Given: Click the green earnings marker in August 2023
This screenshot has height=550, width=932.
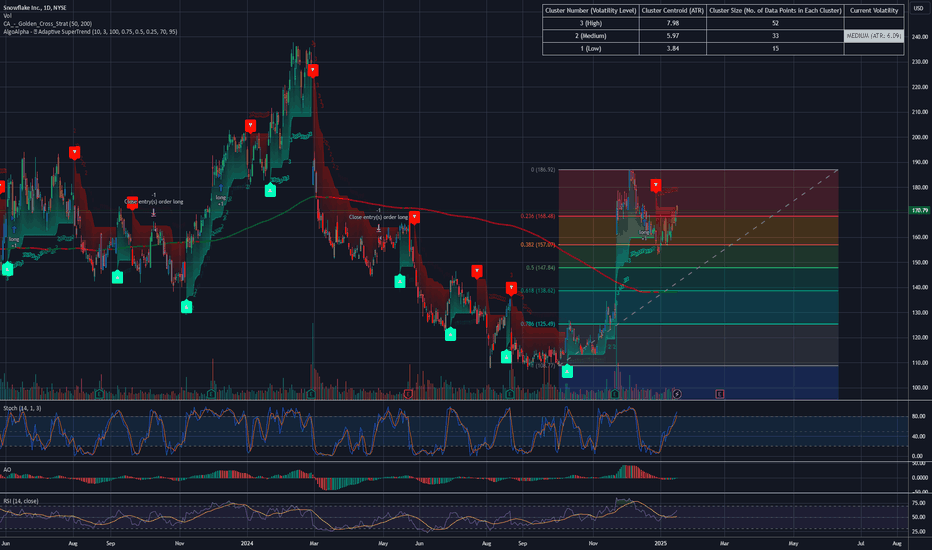Looking at the screenshot, I should (x=99, y=394).
